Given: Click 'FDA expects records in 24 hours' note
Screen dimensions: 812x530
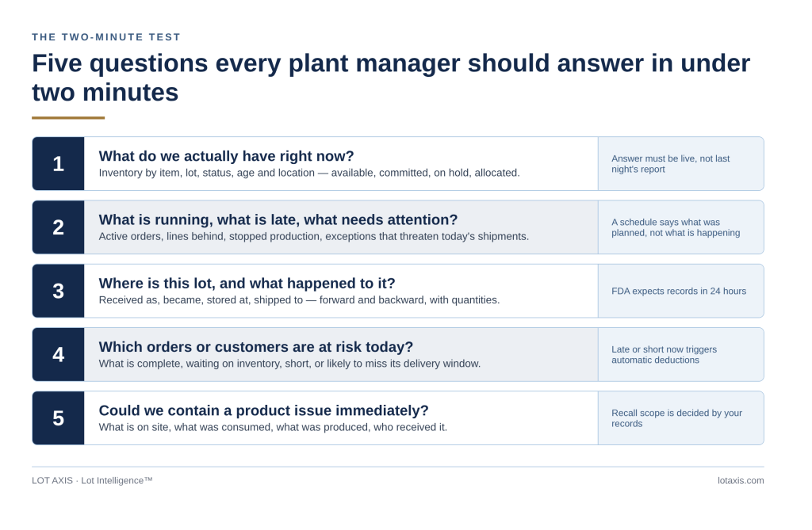Looking at the screenshot, I should tap(679, 291).
